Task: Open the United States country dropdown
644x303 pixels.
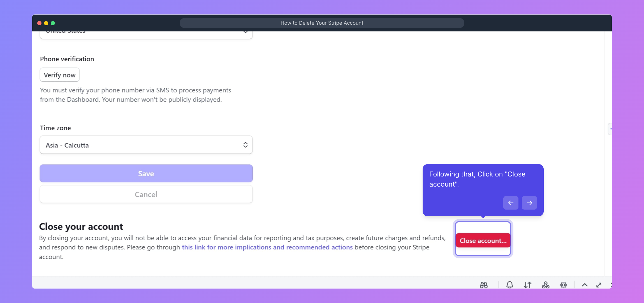Action: point(146,34)
